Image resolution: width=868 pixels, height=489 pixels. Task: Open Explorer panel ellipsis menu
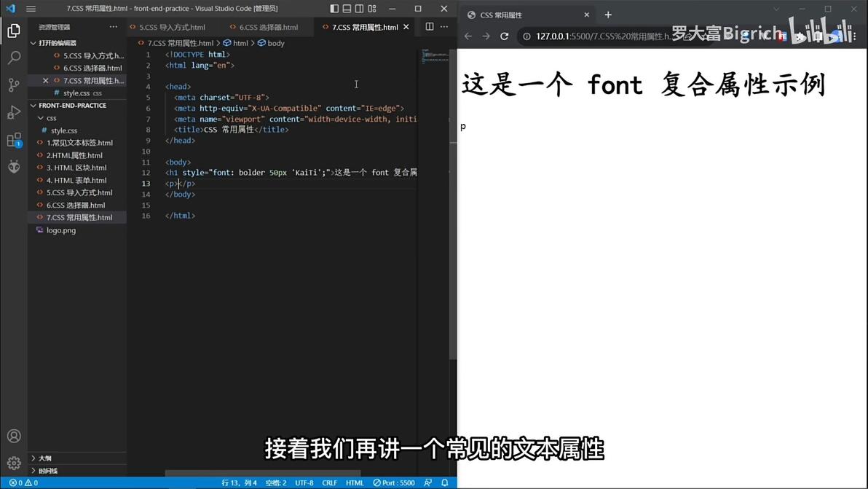click(x=114, y=26)
